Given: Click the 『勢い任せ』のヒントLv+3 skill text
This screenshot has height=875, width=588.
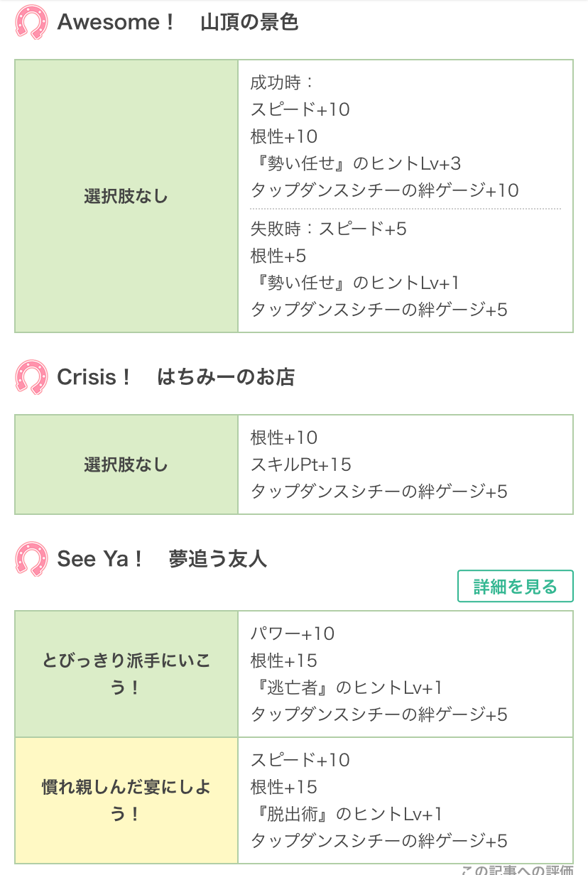Looking at the screenshot, I should click(x=356, y=163).
